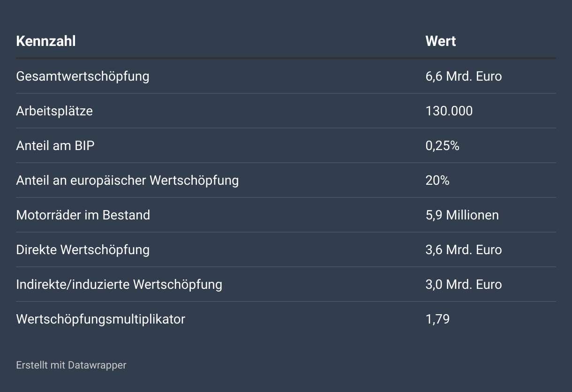Open the Erstellt mit Datawrapper link

(x=71, y=365)
